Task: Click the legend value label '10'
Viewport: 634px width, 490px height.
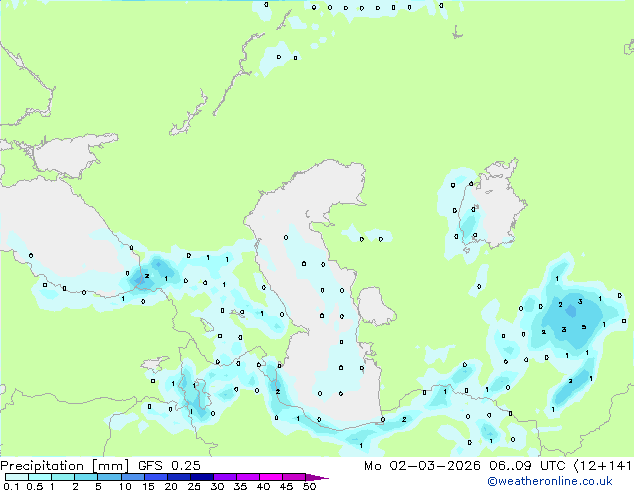Action: pos(125,486)
